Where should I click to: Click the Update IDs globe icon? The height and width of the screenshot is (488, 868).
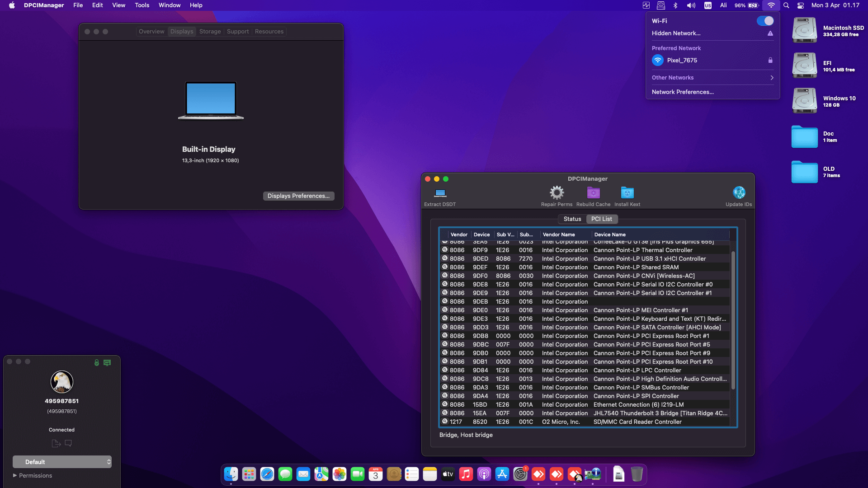tap(739, 192)
